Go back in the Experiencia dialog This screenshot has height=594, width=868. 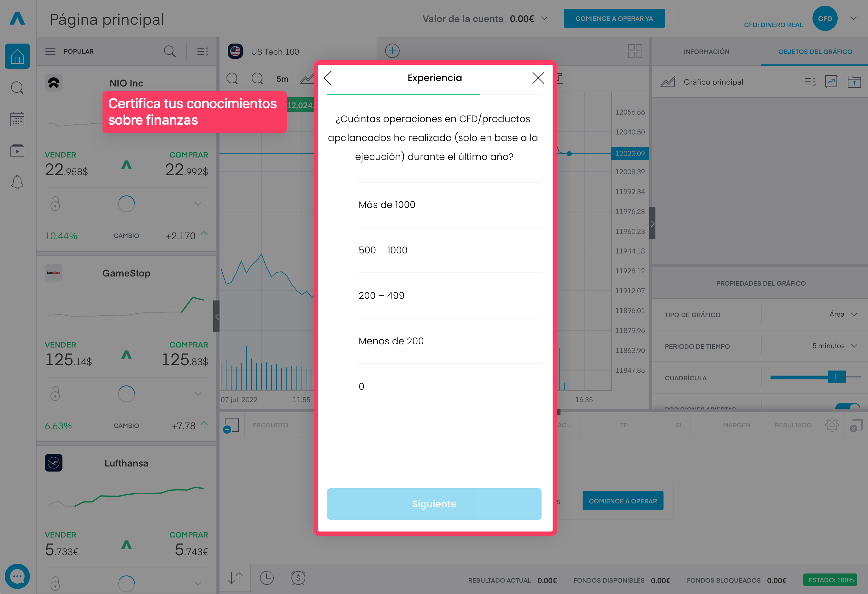click(x=328, y=78)
